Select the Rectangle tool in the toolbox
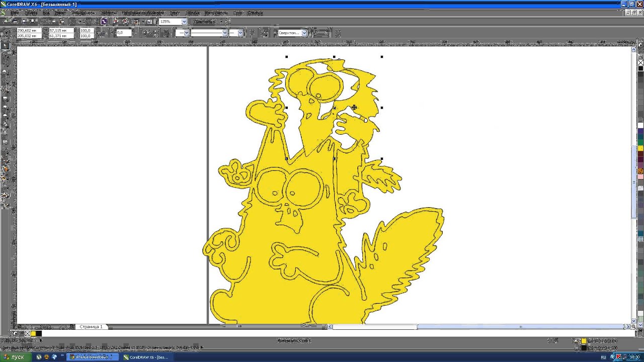 pos(6,98)
